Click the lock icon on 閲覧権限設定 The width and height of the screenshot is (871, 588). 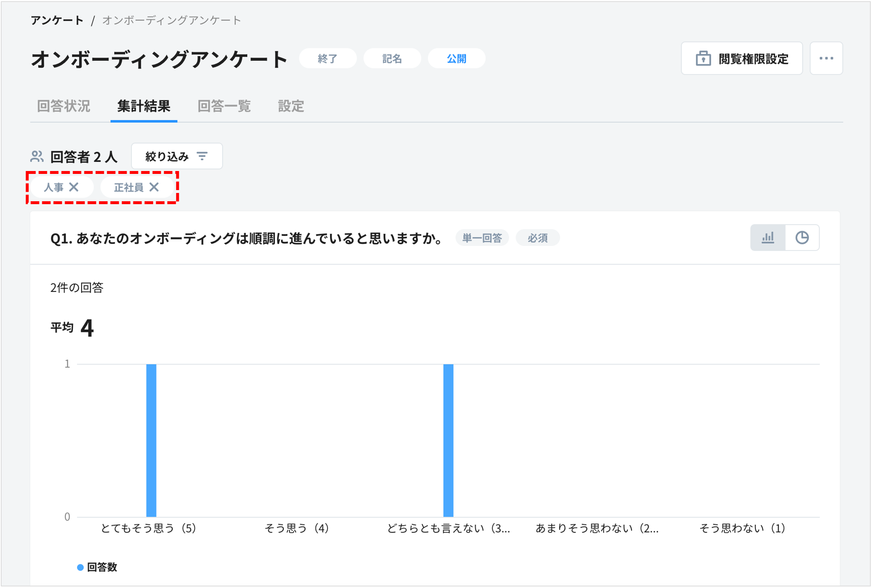point(703,58)
